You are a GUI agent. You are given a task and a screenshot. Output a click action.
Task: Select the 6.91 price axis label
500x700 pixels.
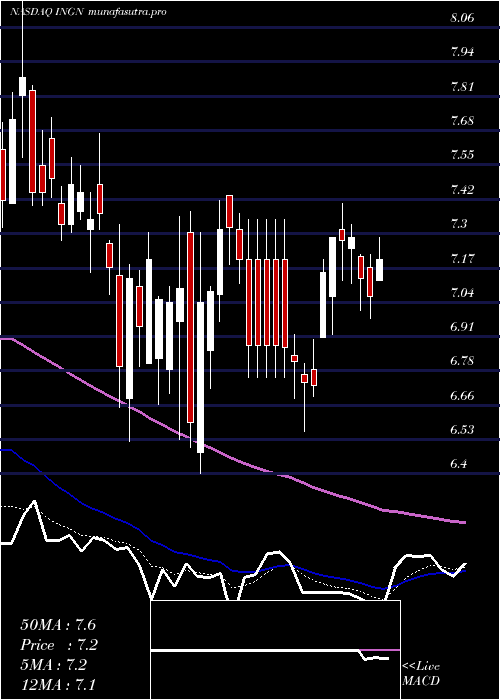[462, 327]
